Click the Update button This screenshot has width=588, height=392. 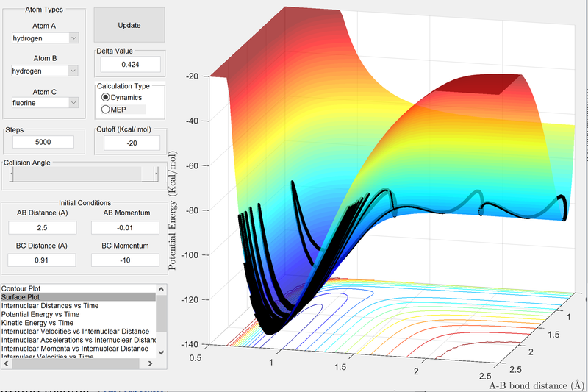coord(129,25)
